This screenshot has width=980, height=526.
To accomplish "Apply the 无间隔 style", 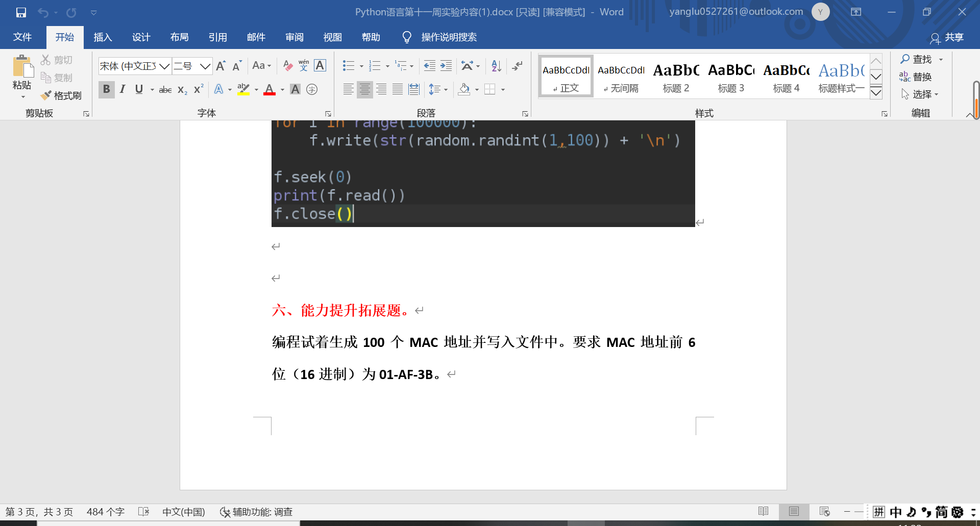I will pyautogui.click(x=621, y=76).
